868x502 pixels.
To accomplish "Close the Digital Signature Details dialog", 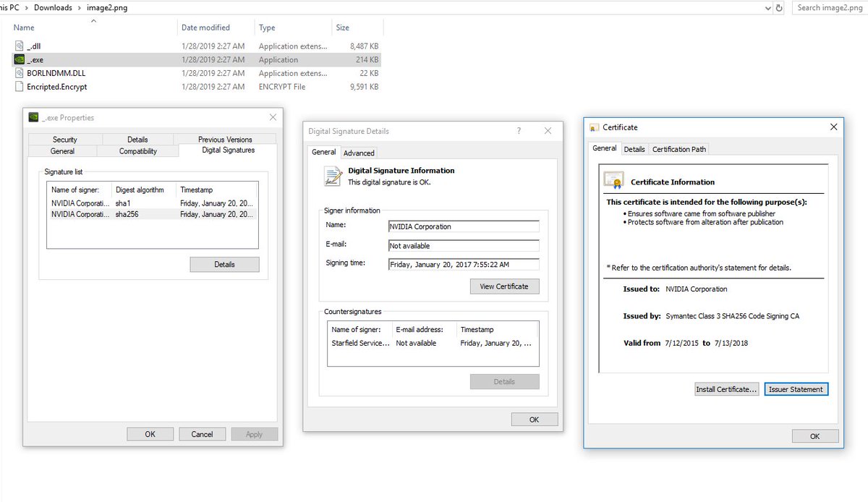I will click(548, 131).
